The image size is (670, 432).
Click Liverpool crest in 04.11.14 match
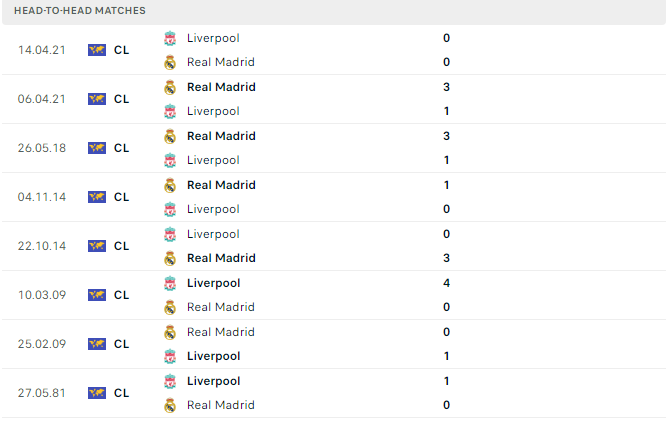(x=170, y=209)
